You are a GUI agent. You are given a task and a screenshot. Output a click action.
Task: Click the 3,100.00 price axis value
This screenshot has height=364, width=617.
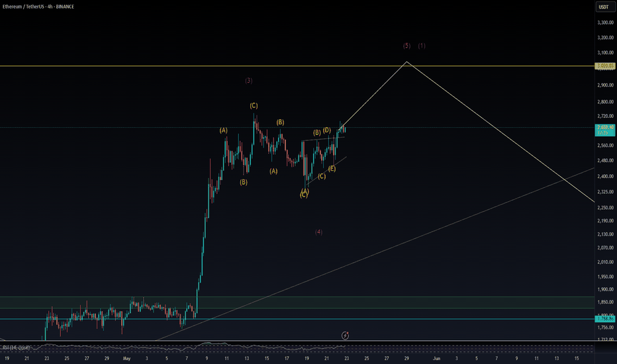pyautogui.click(x=606, y=53)
